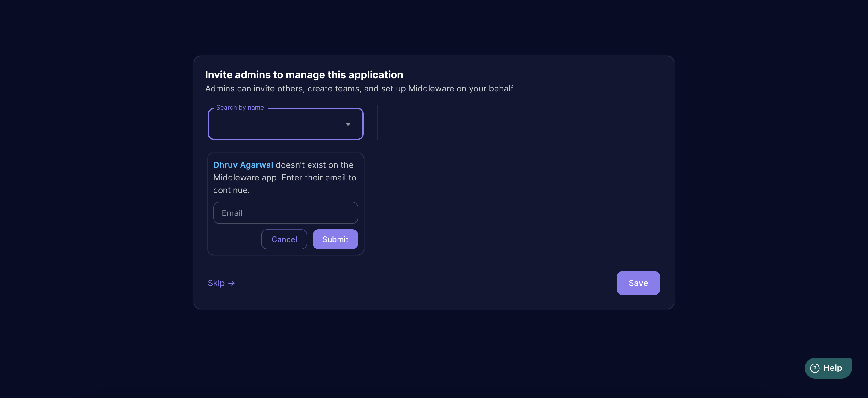Screen dimensions: 868x398
Task: Click the arrow icon next to Skip
Action: (x=232, y=283)
